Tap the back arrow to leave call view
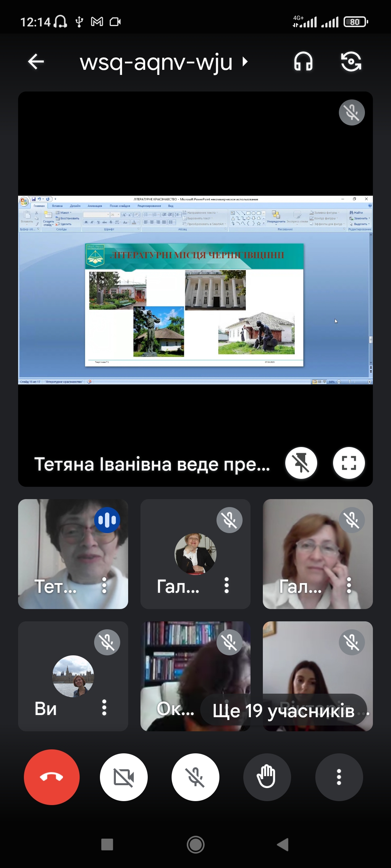 pos(36,61)
